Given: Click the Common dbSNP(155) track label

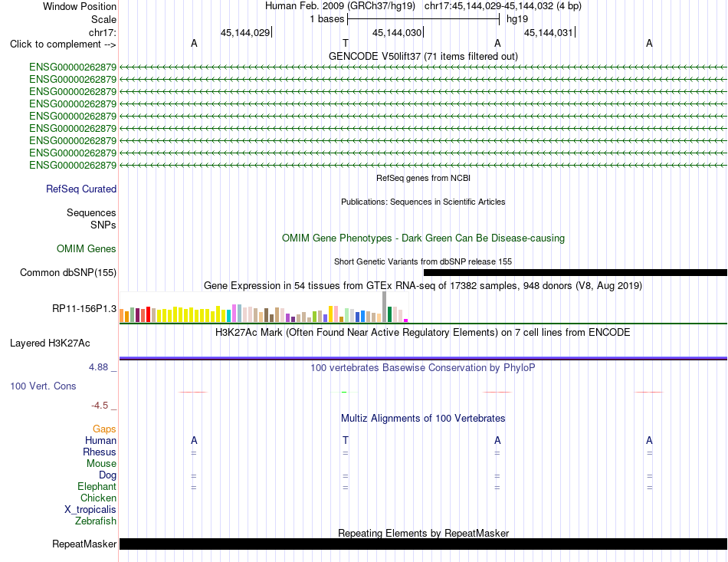Looking at the screenshot, I should (67, 273).
